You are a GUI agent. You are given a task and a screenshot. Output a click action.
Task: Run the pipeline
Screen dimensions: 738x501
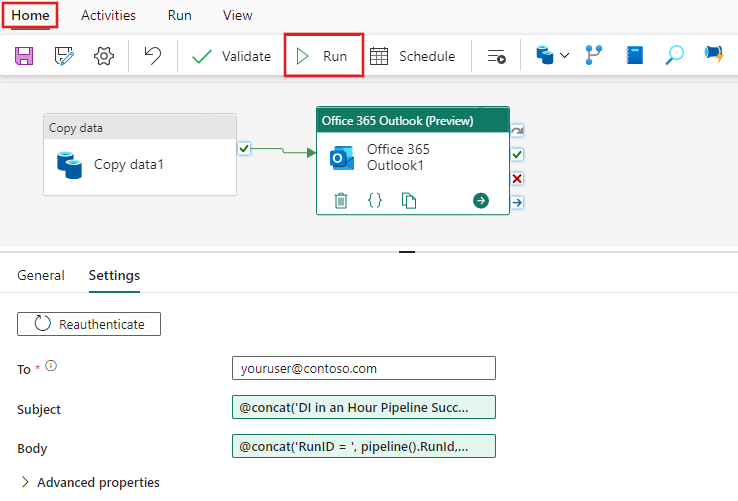click(323, 56)
